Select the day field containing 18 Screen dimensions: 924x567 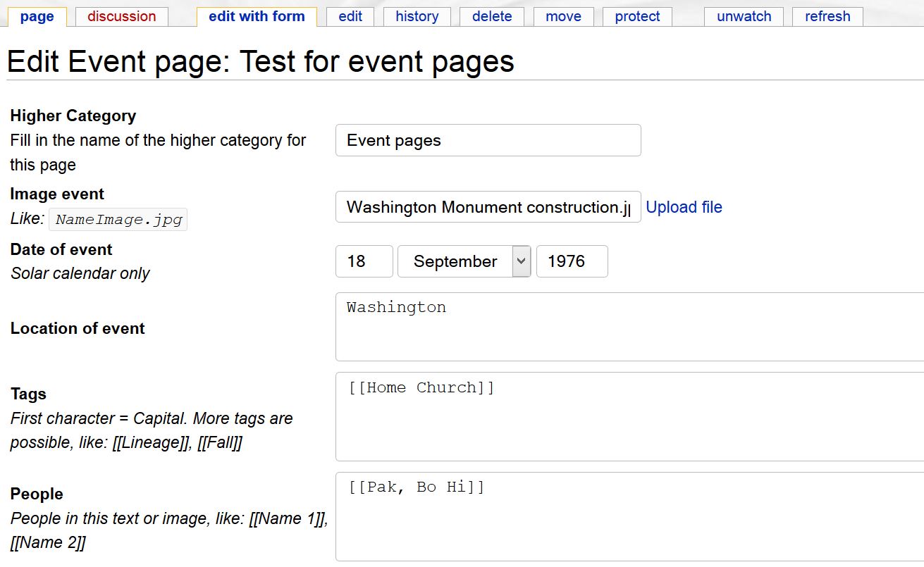tap(364, 261)
